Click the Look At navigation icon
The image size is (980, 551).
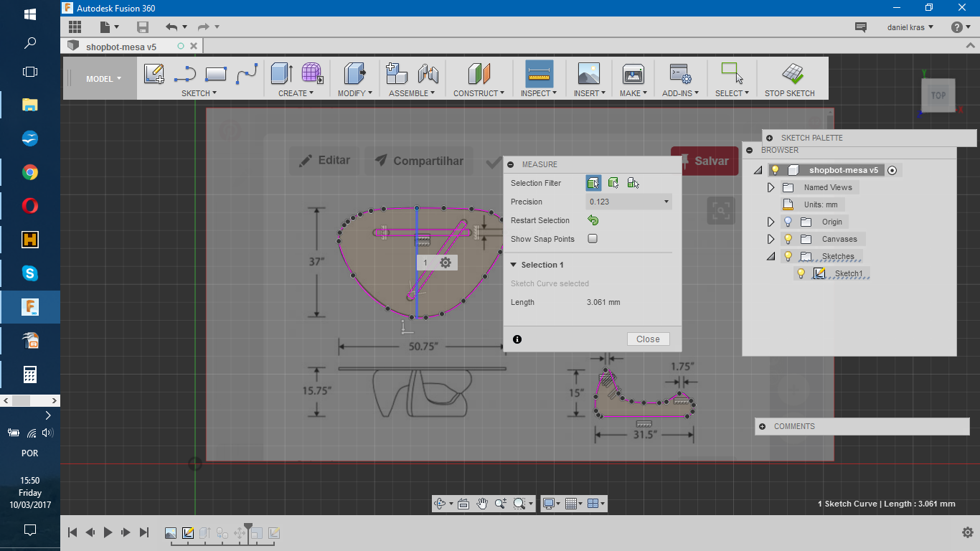tap(463, 504)
